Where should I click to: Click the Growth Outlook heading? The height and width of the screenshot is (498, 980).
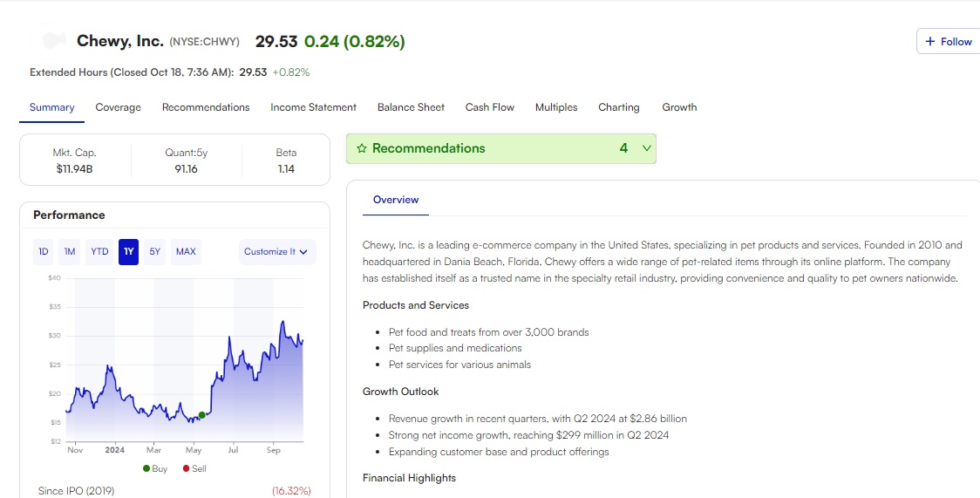click(x=400, y=392)
